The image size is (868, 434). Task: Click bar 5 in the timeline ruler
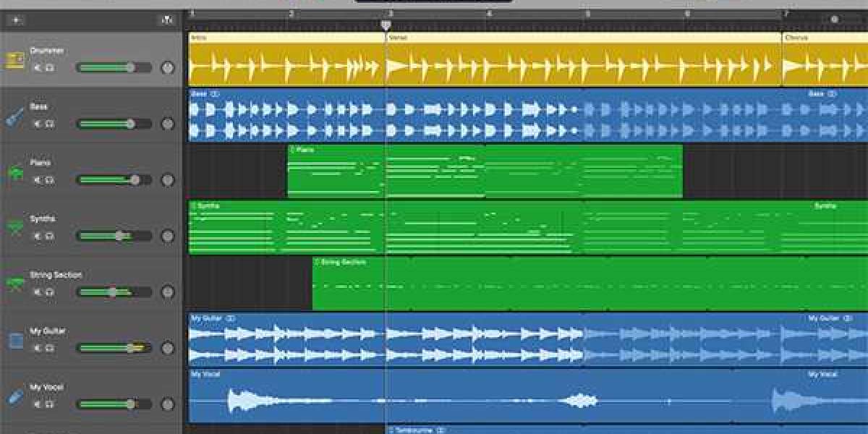pyautogui.click(x=587, y=14)
